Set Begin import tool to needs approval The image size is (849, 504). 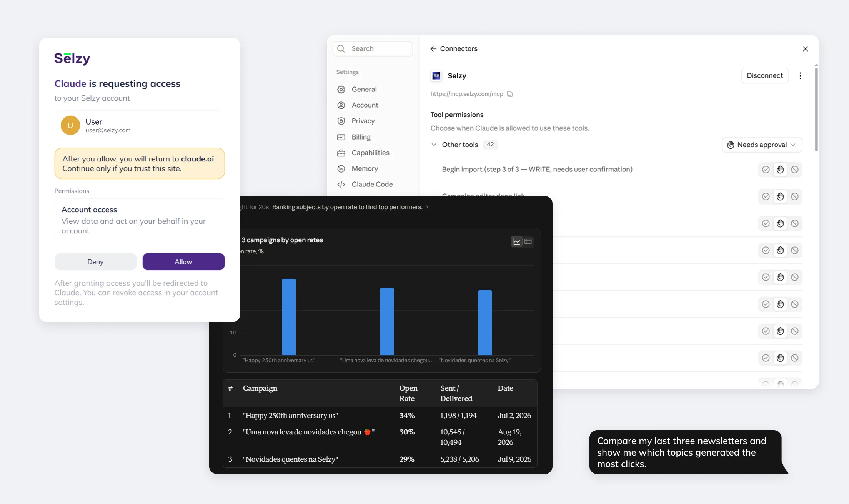tap(780, 170)
